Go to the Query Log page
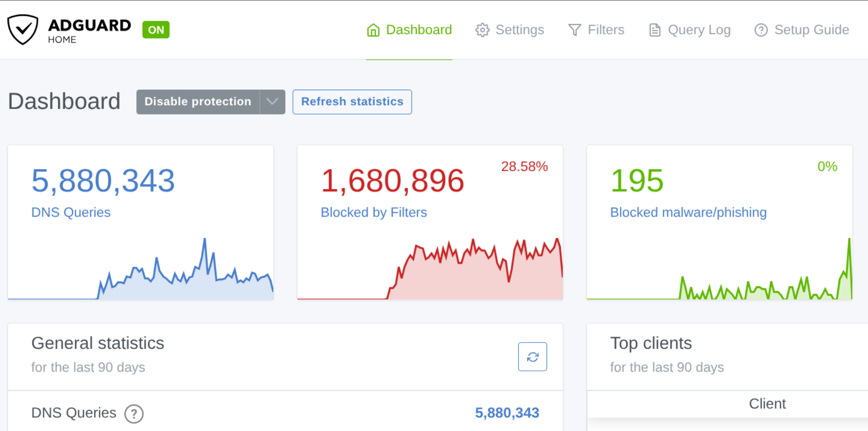 [690, 30]
